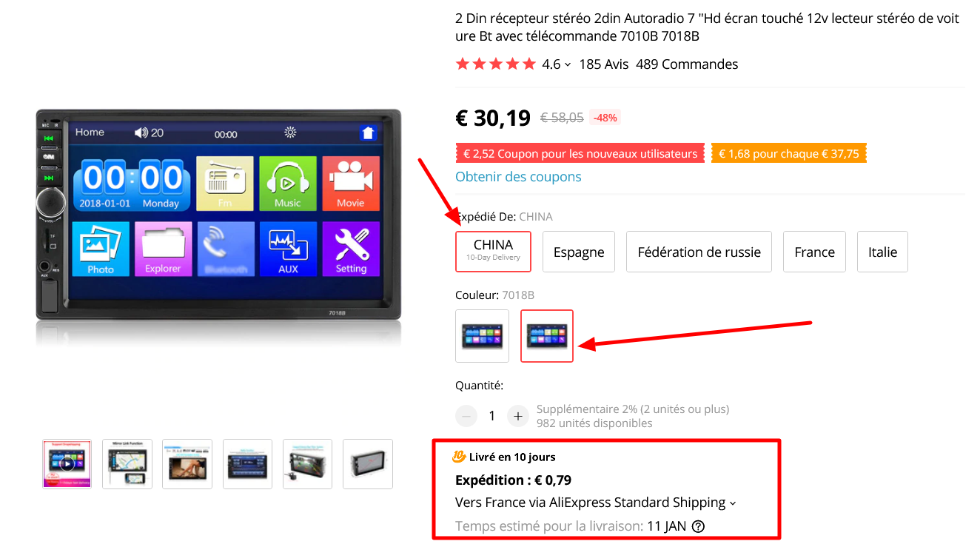Decrease quantity with the minus button
The image size is (980, 544).
pyautogui.click(x=466, y=416)
